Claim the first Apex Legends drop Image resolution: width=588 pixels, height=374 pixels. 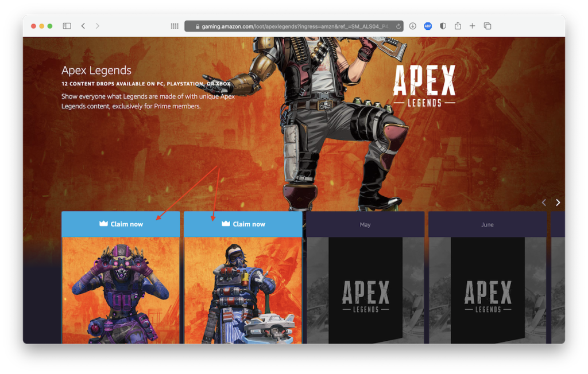(121, 224)
